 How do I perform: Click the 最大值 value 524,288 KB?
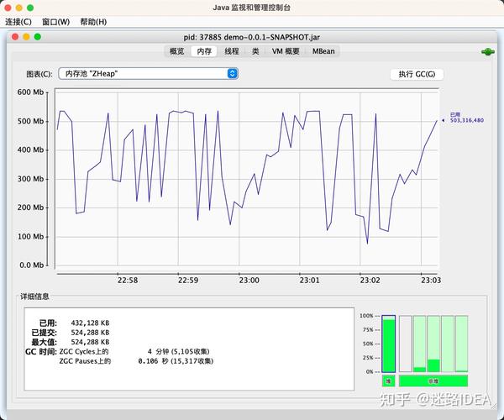[90, 342]
